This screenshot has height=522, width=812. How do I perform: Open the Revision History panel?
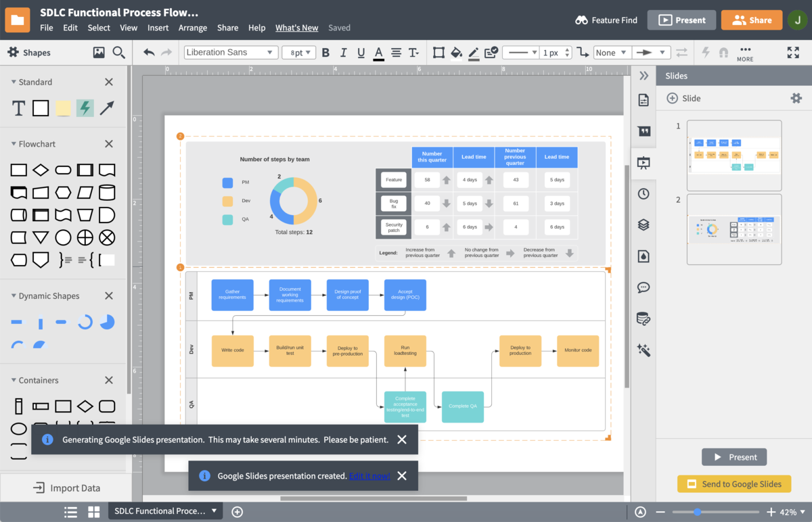pos(644,194)
